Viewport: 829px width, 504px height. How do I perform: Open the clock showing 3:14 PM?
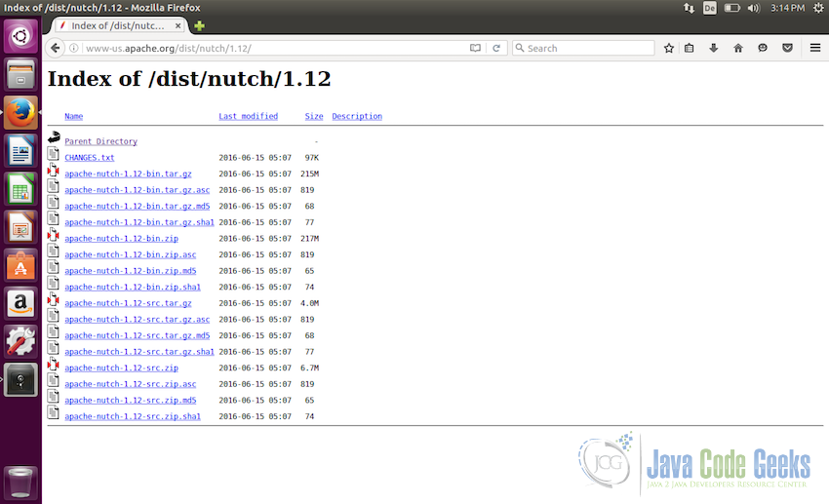pyautogui.click(x=787, y=8)
